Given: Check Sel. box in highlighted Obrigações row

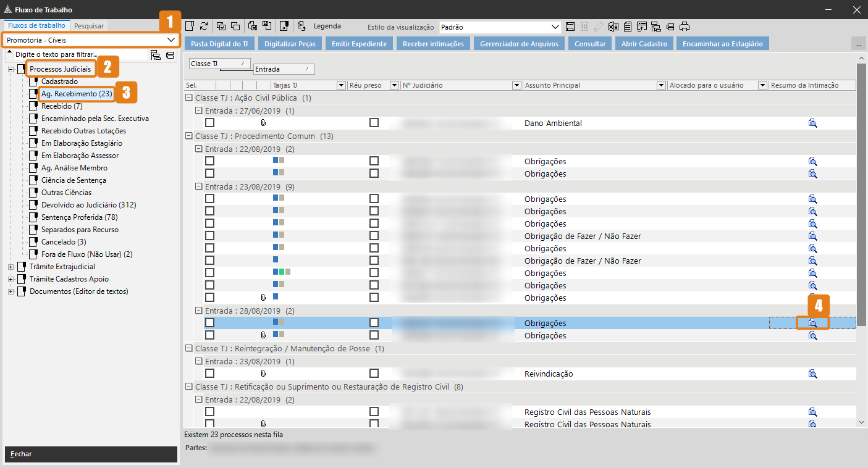Looking at the screenshot, I should pos(210,323).
